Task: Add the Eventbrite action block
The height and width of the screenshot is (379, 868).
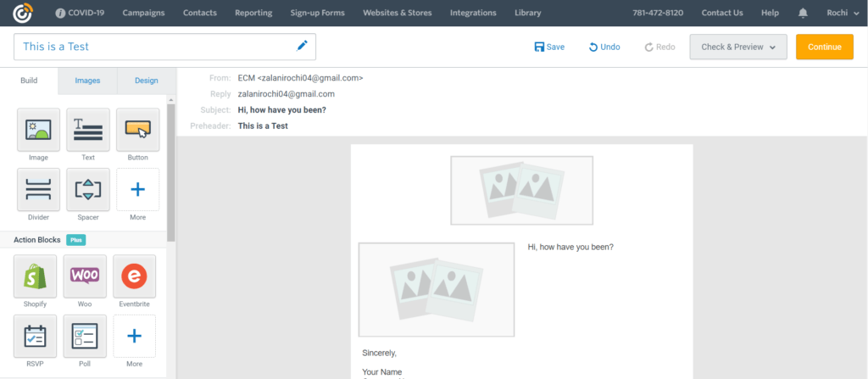Action: point(135,276)
